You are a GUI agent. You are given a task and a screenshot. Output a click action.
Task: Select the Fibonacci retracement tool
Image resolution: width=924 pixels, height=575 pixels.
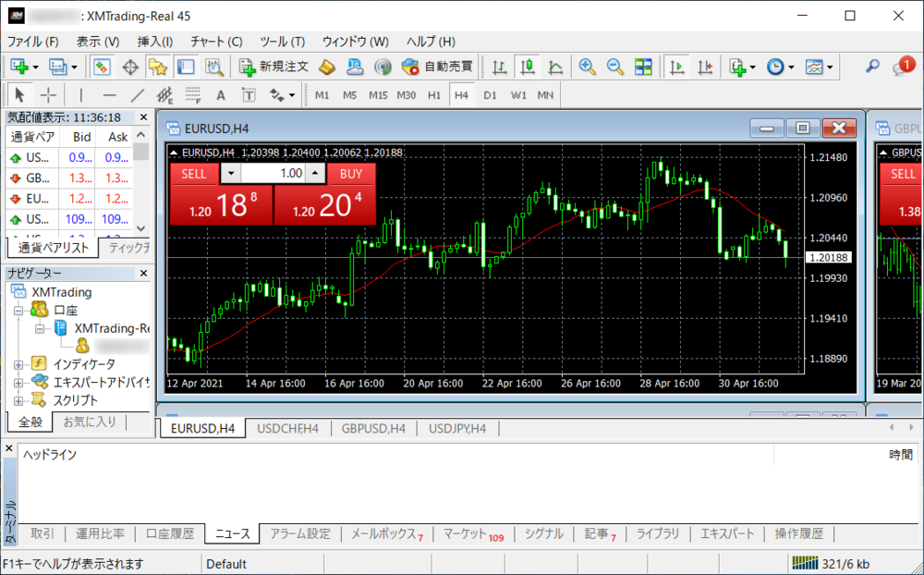pos(193,95)
